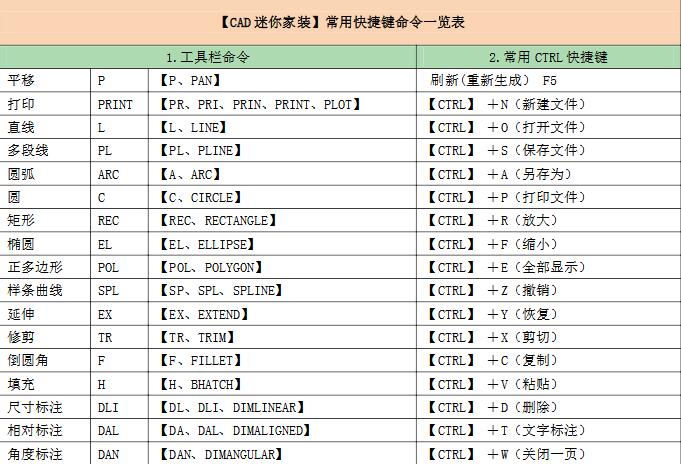Viewport: 681px width, 464px height.
Task: Click the cell labeled 椭圆
Action: point(45,244)
